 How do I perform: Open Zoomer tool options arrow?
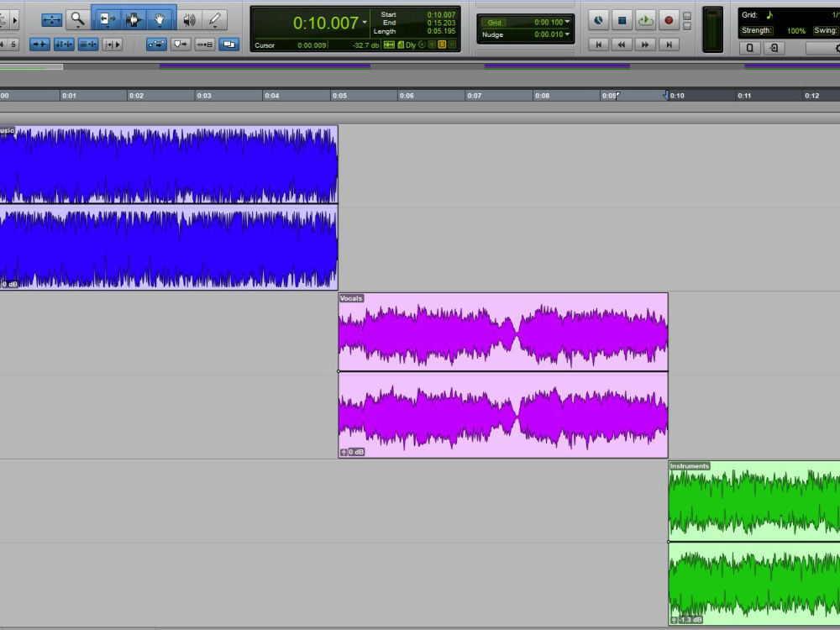coord(78,27)
